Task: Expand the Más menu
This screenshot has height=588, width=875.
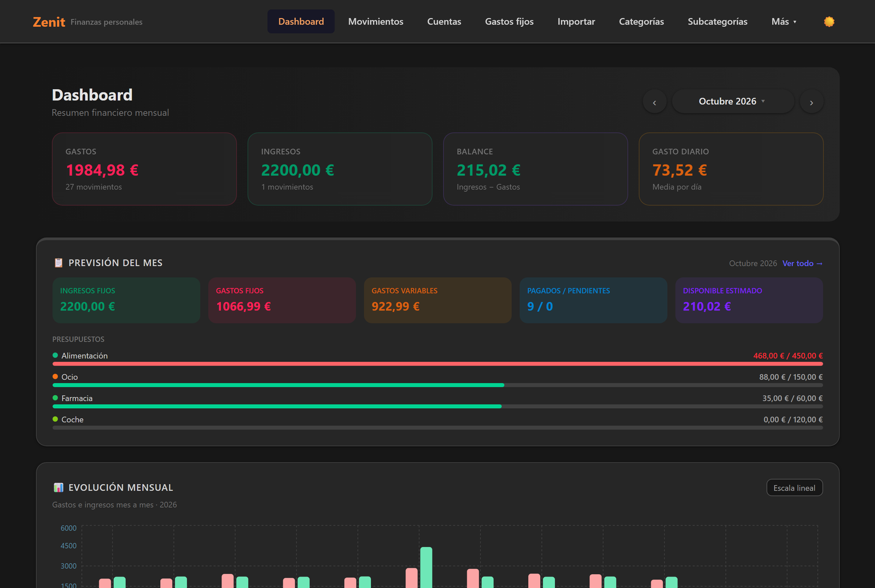Action: (x=784, y=22)
